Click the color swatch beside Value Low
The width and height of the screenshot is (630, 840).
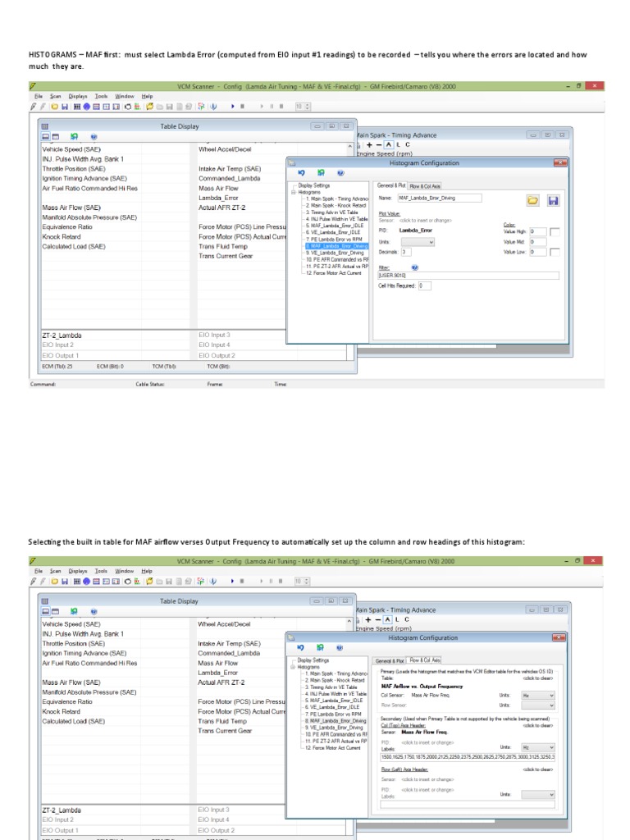coord(555,252)
